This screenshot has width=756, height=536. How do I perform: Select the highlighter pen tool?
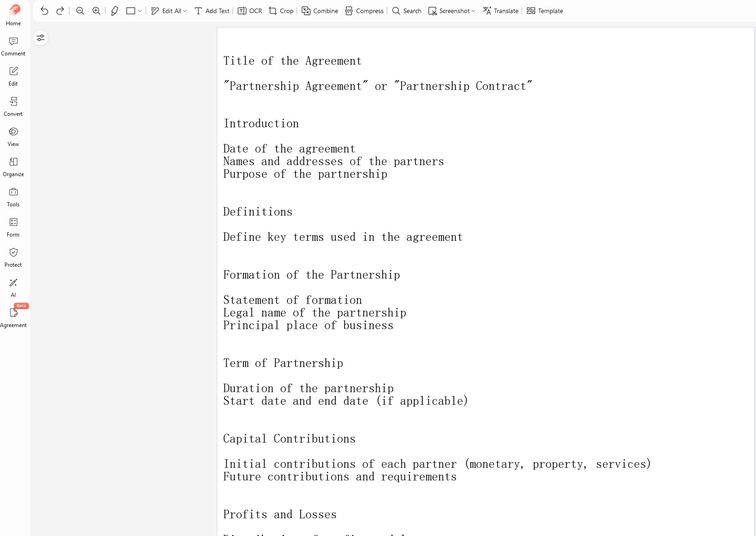[115, 11]
